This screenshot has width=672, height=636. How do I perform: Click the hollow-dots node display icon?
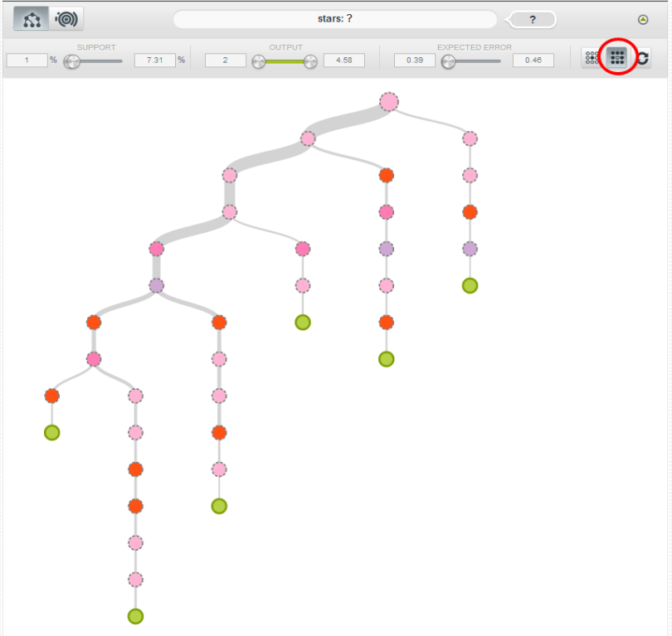(592, 57)
